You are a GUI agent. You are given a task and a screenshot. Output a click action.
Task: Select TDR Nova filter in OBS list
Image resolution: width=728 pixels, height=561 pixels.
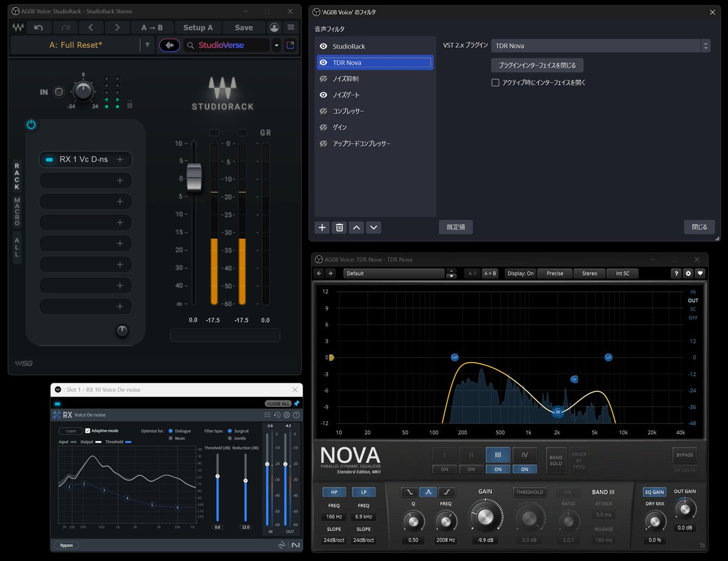click(375, 62)
